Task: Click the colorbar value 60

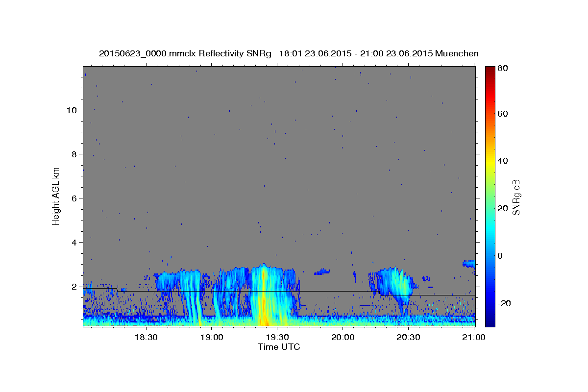Action: (502, 114)
